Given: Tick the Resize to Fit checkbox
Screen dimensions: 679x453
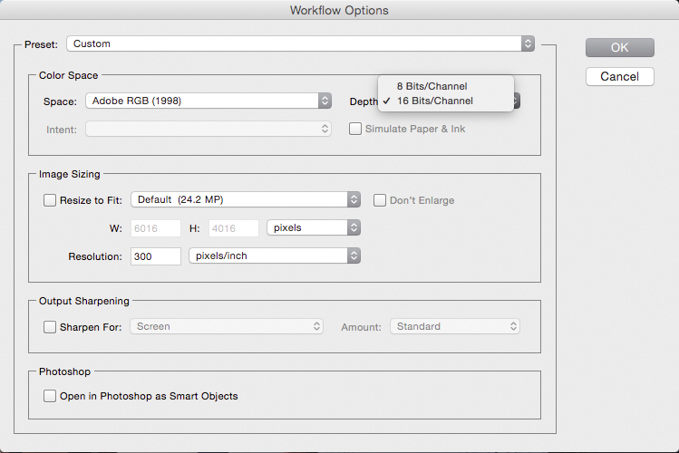Looking at the screenshot, I should tap(49, 200).
